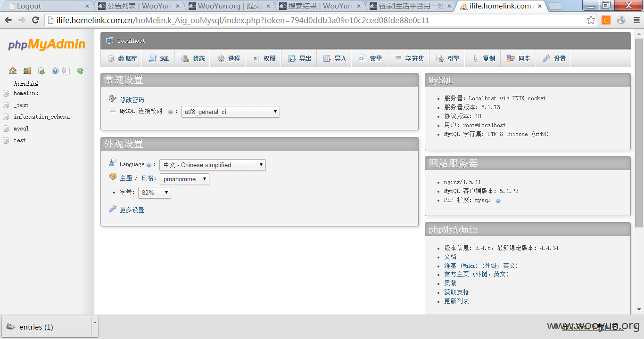
Task: Select the homelink database in sidebar
Action: (x=26, y=93)
